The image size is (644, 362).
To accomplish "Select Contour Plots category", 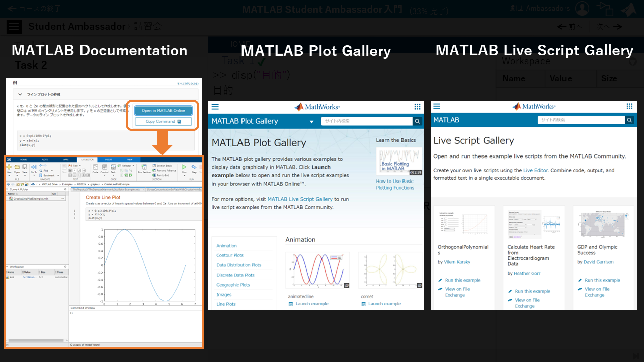I will pos(230,255).
